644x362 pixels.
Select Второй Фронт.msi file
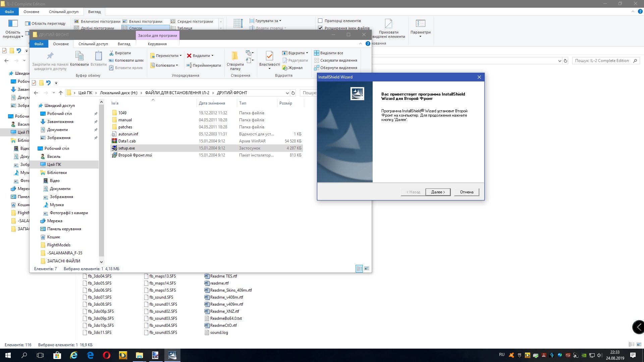tap(207, 155)
